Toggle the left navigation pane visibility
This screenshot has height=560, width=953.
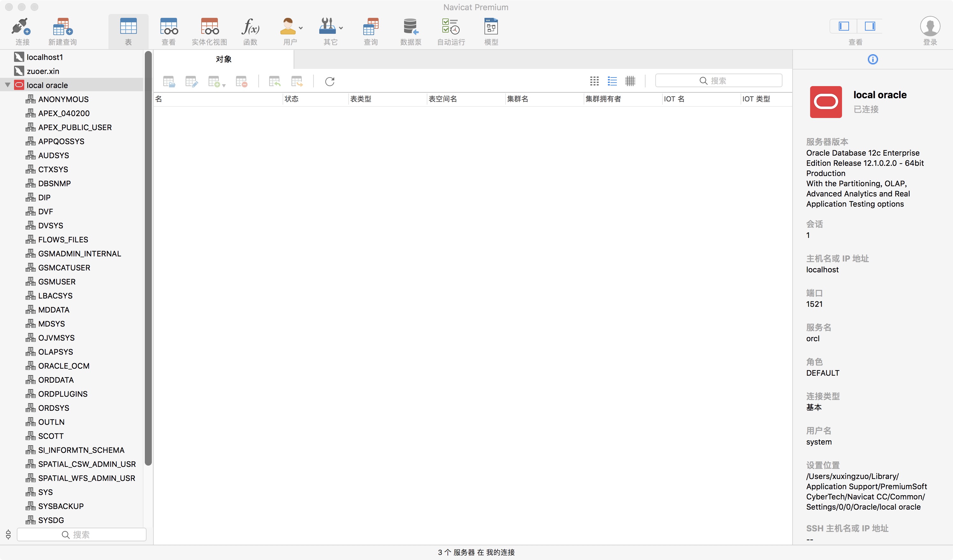pos(844,26)
